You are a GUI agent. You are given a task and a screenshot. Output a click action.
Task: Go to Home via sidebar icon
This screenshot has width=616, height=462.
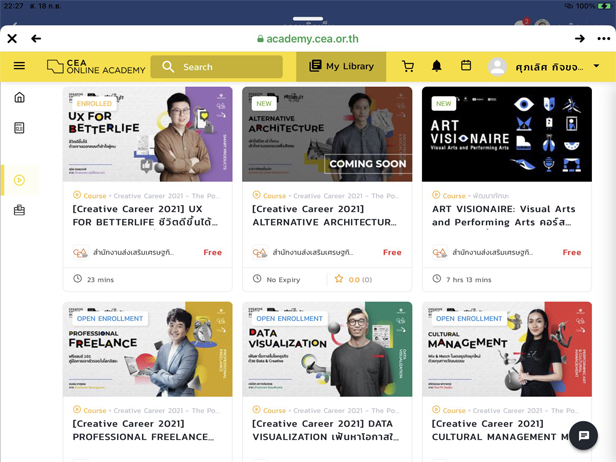pyautogui.click(x=19, y=97)
